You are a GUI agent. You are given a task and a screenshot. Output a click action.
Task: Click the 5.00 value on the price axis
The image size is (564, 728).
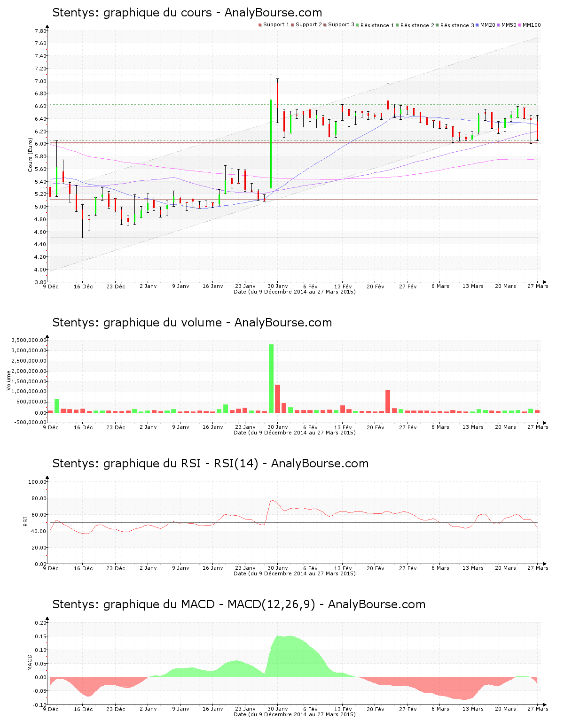[40, 207]
